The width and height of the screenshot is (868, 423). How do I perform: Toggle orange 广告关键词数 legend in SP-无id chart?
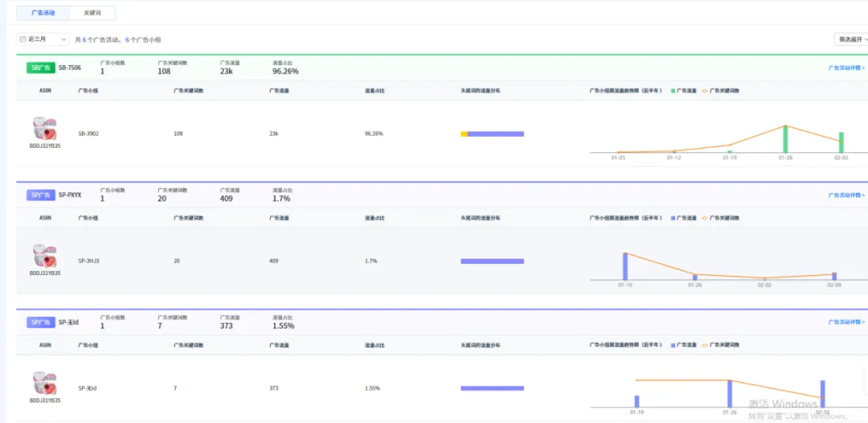coord(721,345)
